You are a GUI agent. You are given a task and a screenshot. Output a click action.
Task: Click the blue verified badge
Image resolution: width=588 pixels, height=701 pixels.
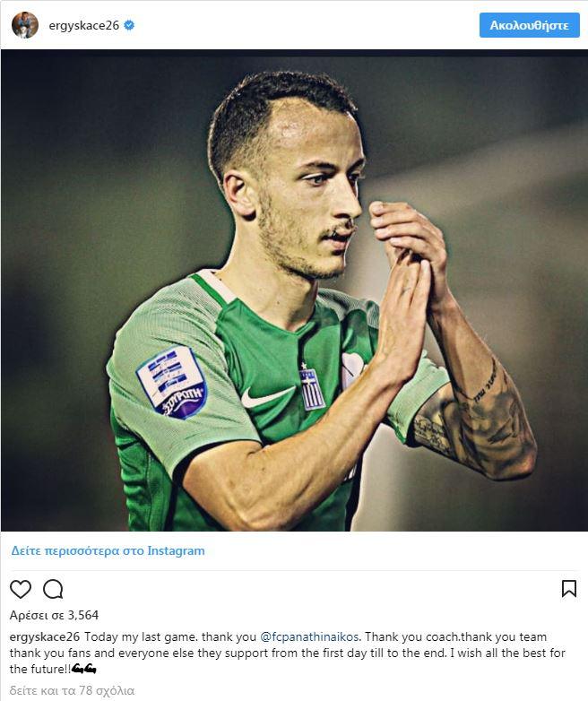(129, 25)
